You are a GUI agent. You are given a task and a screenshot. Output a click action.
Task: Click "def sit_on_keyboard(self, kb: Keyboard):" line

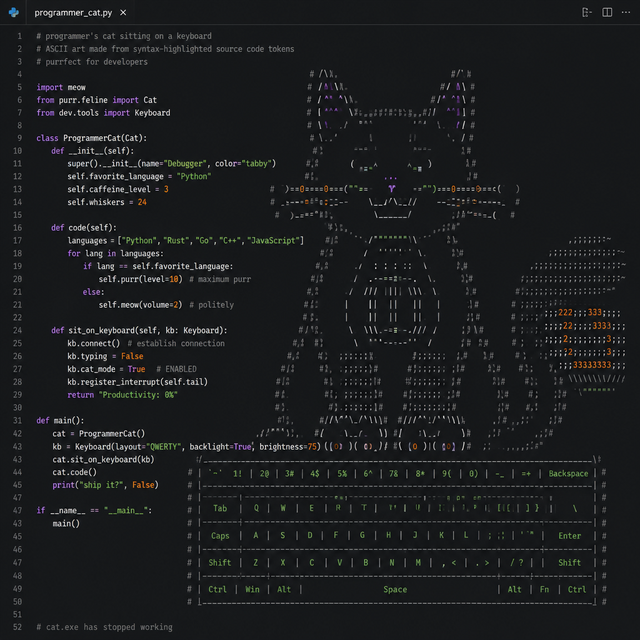(139, 330)
